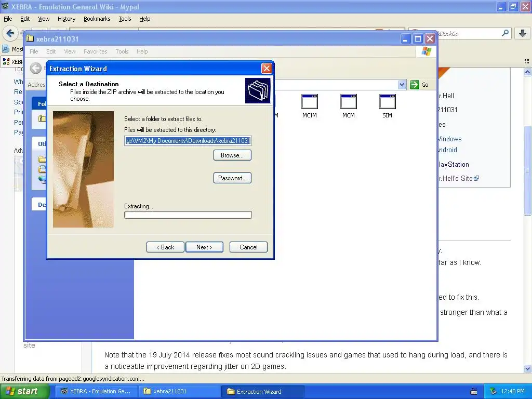
Task: Click the system tray network icon
Action: 494,391
